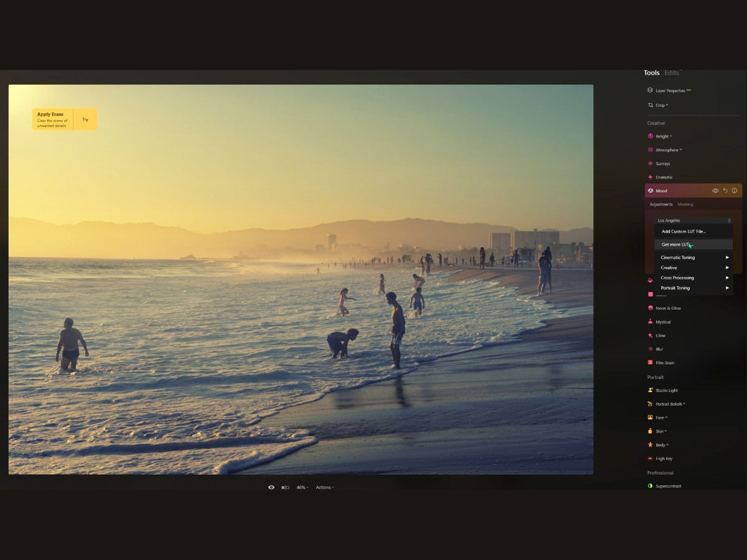Expand the Portrait Toning submenu
747x560 pixels.
coord(693,288)
